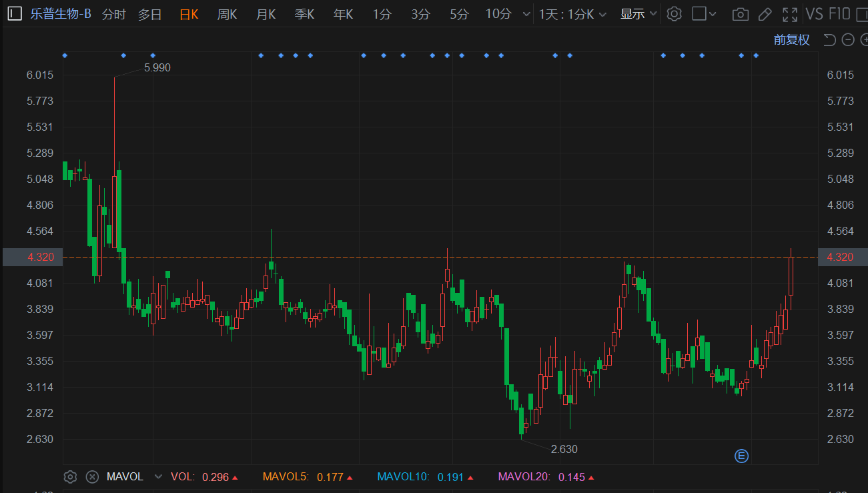868x493 pixels.
Task: Click the stock name 乐普生物-B
Action: 61,14
